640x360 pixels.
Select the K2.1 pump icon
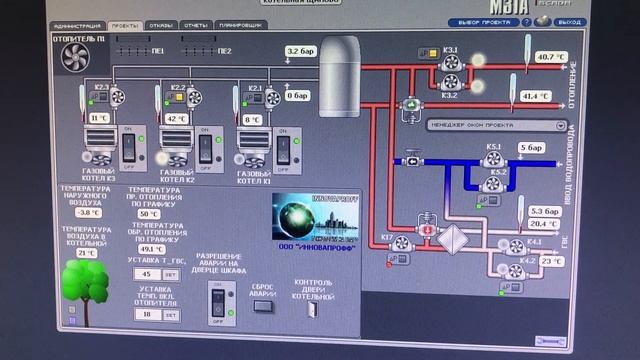tap(272, 98)
